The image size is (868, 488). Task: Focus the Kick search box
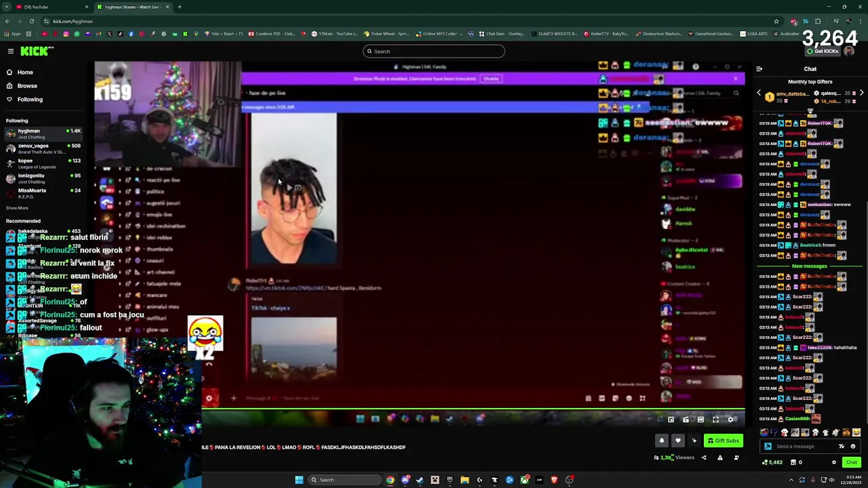pos(434,51)
